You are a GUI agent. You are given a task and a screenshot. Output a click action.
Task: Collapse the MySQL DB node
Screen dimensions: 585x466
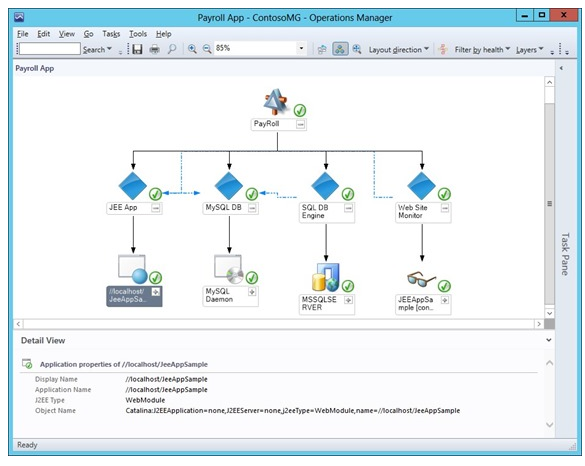(252, 208)
